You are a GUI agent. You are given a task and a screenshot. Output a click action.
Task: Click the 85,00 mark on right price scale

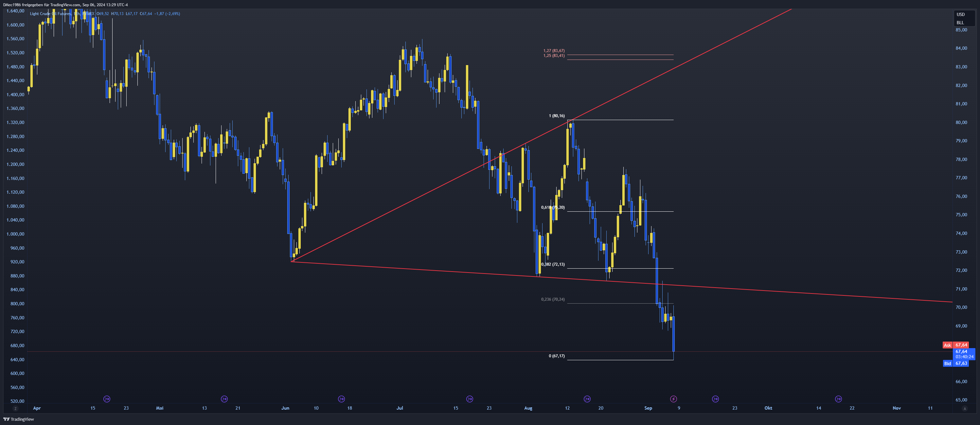(961, 30)
